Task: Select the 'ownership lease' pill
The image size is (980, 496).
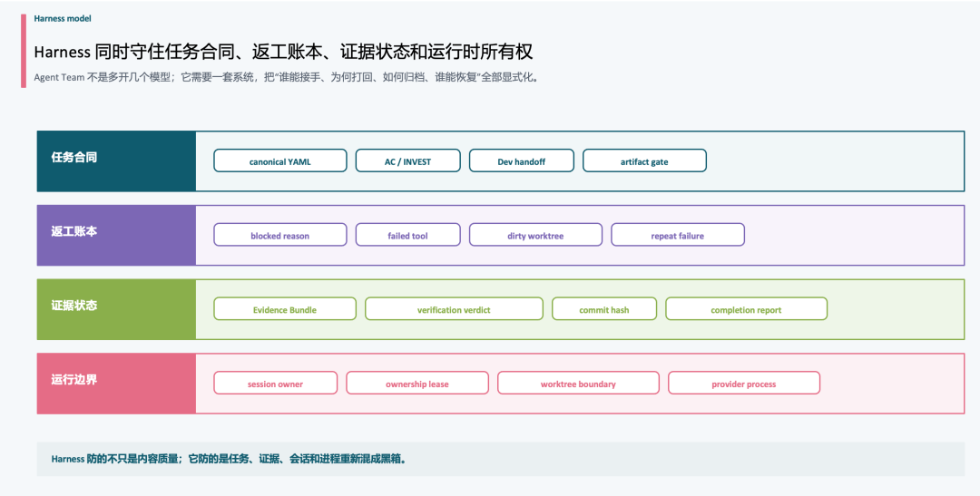Action: coord(417,383)
